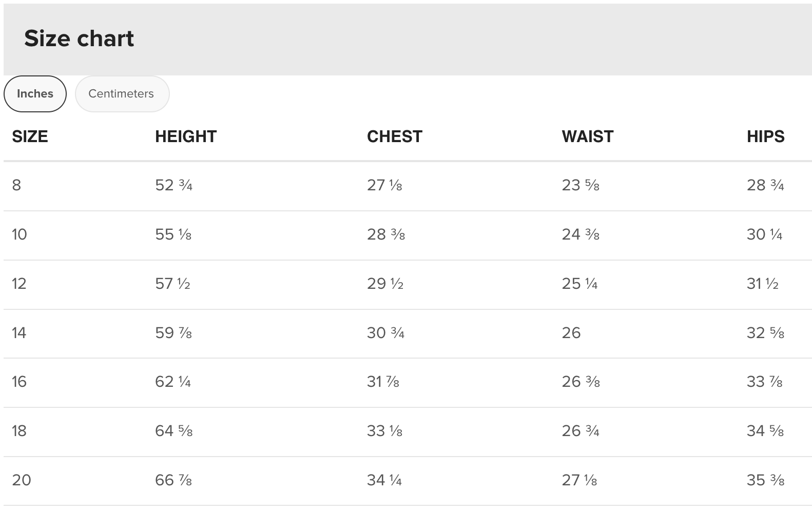Select the Inches unit option
Viewport: 812px width, 512px height.
(35, 94)
